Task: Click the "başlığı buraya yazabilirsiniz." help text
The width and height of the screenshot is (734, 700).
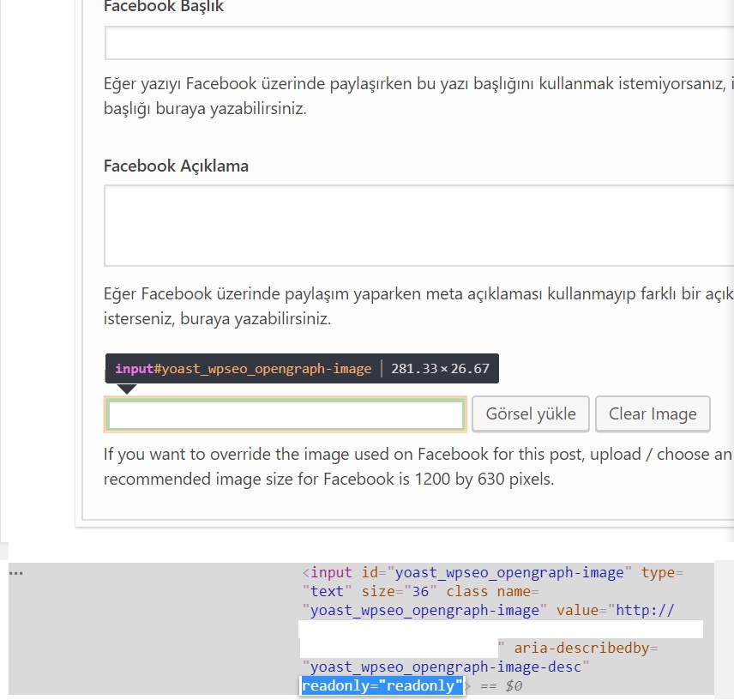Action: click(x=205, y=109)
